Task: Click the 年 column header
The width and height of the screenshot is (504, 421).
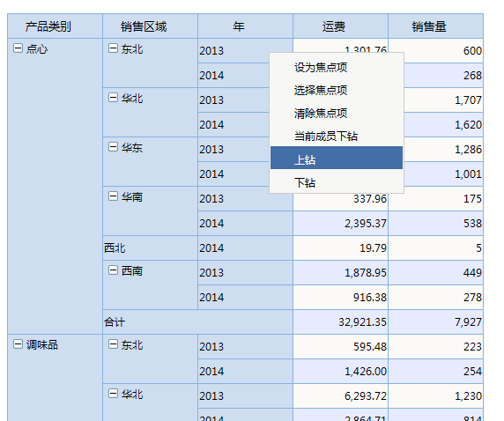Action: tap(245, 26)
